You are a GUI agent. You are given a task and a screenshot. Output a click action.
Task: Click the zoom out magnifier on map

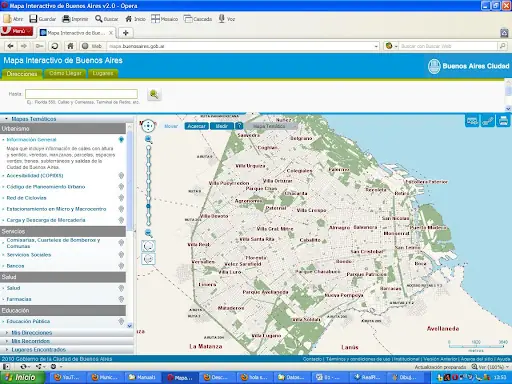(148, 233)
